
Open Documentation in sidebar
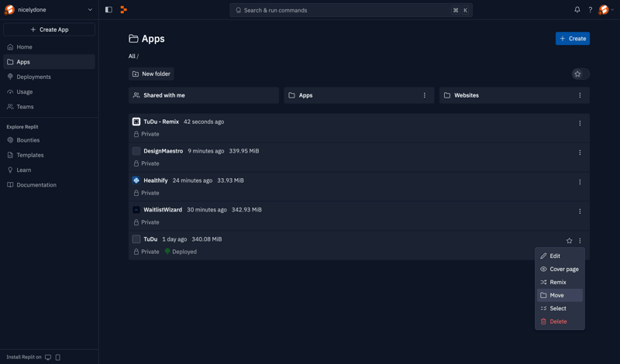(x=49, y=185)
